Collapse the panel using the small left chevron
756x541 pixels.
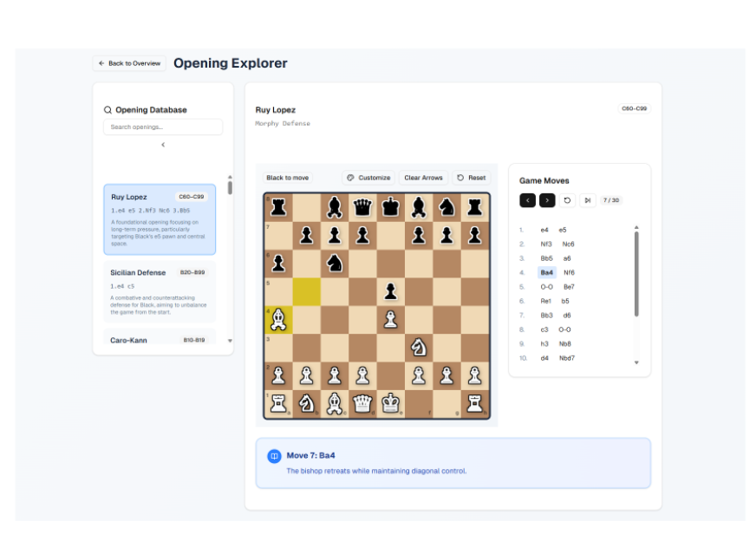(x=163, y=145)
